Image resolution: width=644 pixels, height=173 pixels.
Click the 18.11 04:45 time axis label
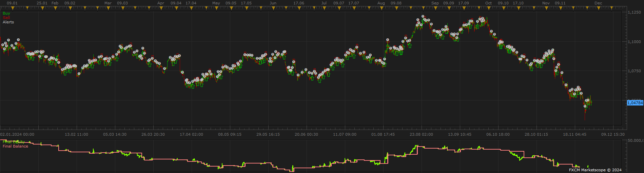tap(574, 134)
